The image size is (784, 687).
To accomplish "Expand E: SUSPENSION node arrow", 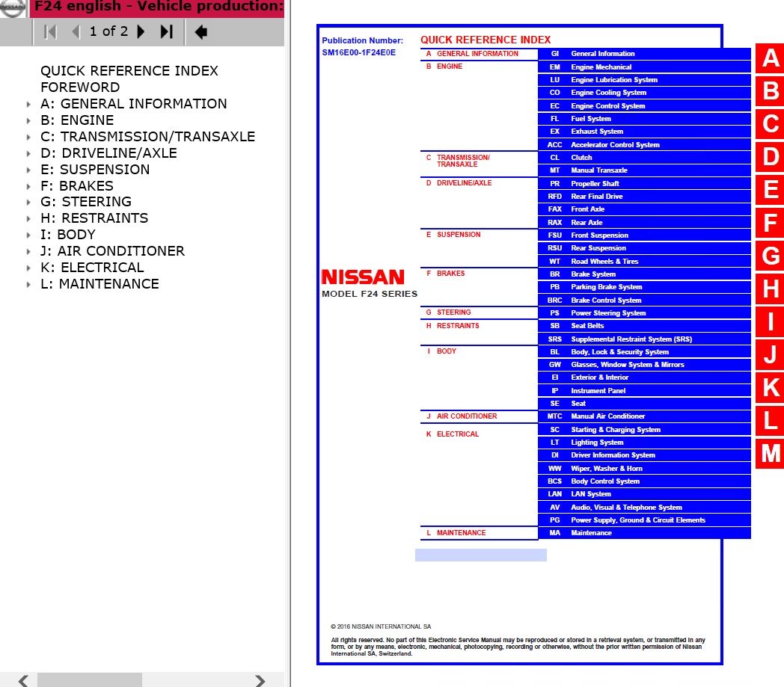I will tap(28, 170).
